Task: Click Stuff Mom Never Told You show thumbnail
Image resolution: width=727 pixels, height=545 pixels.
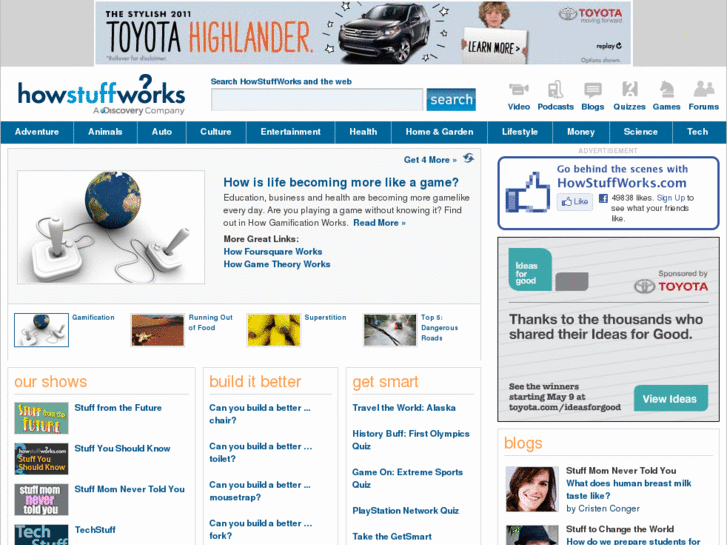Action: pyautogui.click(x=41, y=500)
